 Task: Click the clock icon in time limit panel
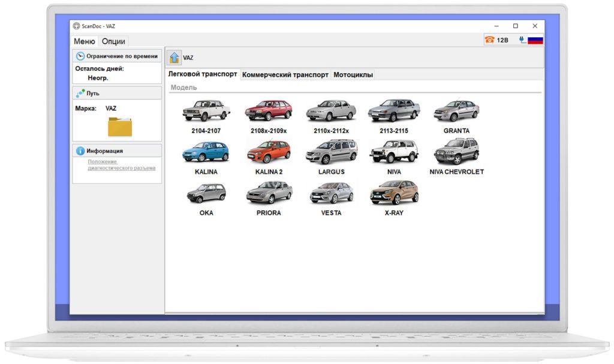point(80,56)
